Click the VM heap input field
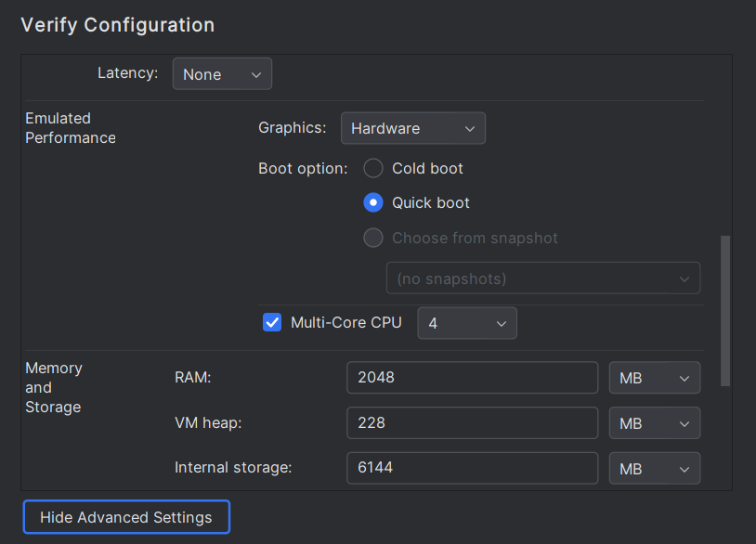Viewport: 756px width, 544px height. [x=472, y=422]
